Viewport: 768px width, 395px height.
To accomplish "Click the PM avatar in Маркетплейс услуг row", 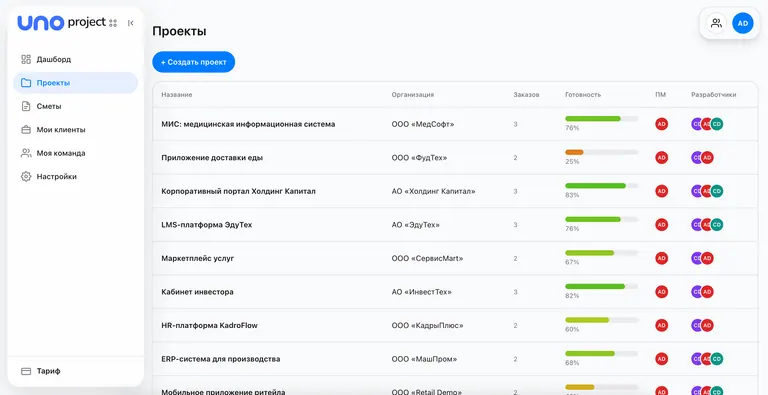I will click(x=662, y=258).
